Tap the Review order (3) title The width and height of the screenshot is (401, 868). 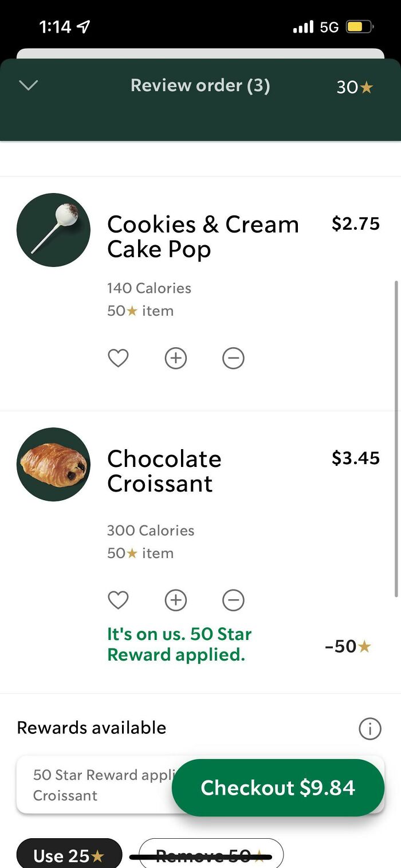200,85
